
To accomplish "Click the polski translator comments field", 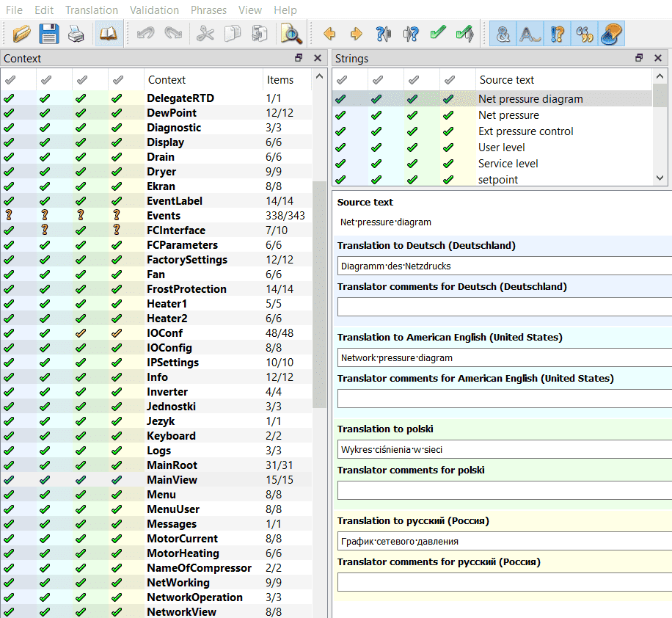I will click(505, 490).
